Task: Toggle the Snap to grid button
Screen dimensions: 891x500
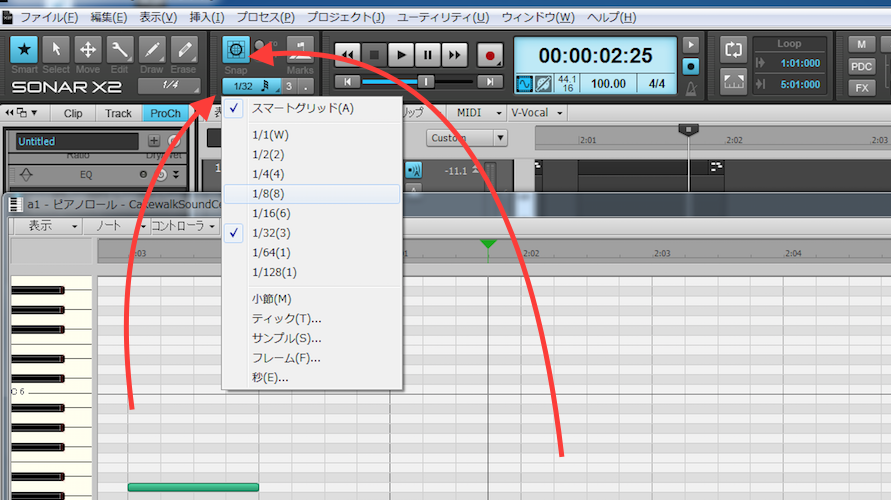Action: 237,48
